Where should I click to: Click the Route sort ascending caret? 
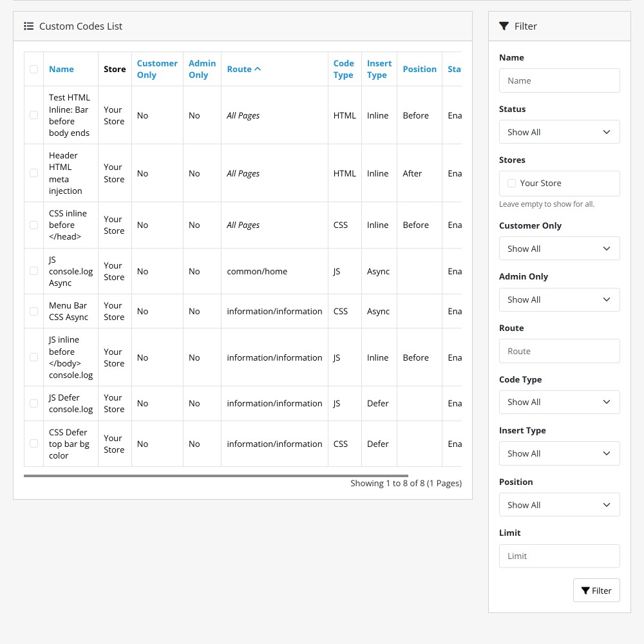258,69
